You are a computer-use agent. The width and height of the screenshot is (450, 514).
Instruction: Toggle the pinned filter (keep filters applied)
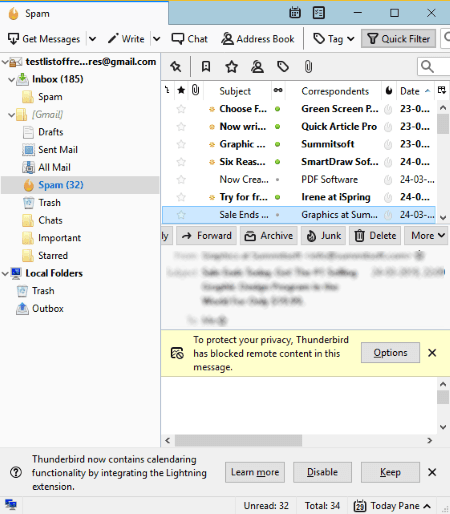tap(176, 67)
